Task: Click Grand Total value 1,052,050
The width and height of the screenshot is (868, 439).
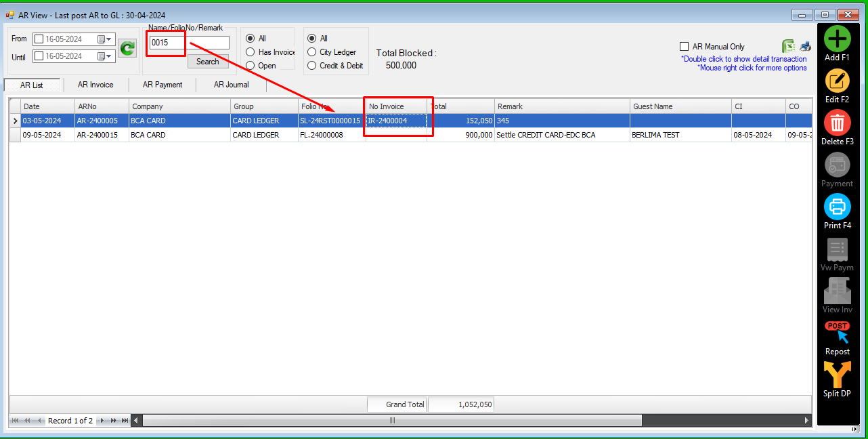Action: (x=461, y=404)
